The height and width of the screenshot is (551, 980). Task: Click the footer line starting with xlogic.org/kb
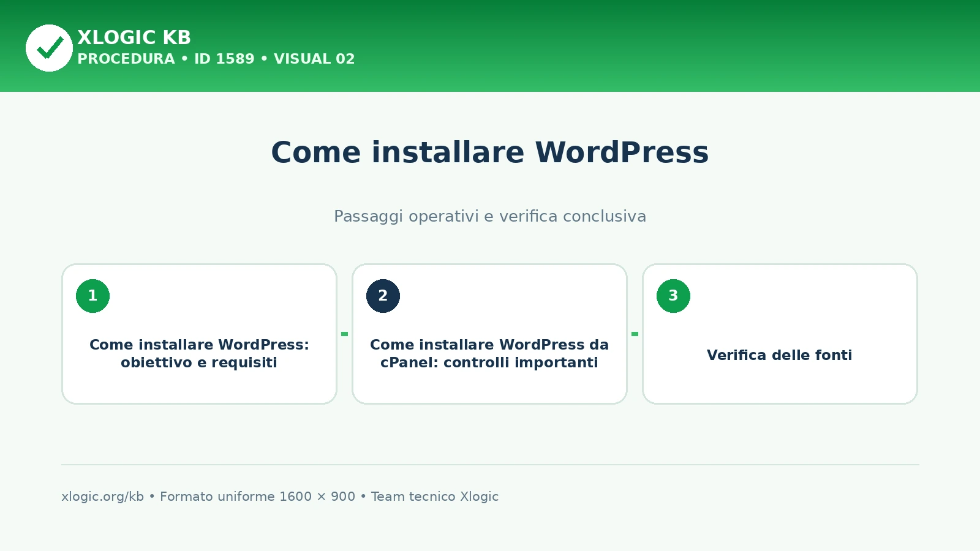click(280, 497)
